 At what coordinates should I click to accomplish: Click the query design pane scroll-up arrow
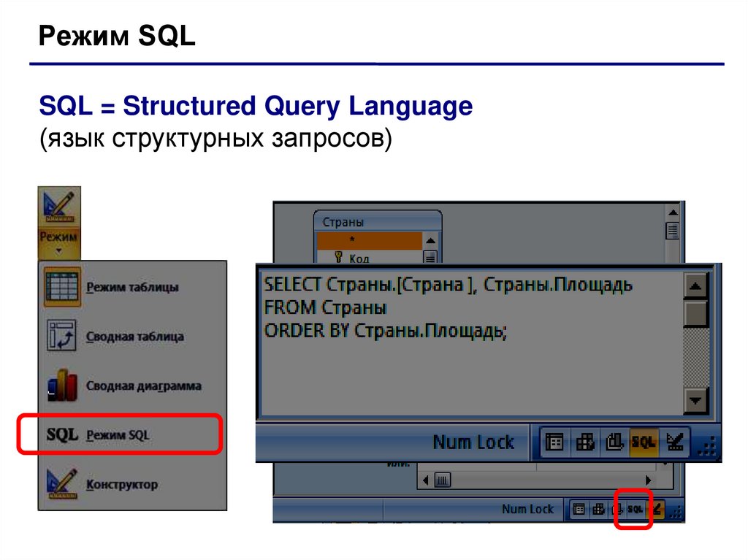[x=673, y=212]
